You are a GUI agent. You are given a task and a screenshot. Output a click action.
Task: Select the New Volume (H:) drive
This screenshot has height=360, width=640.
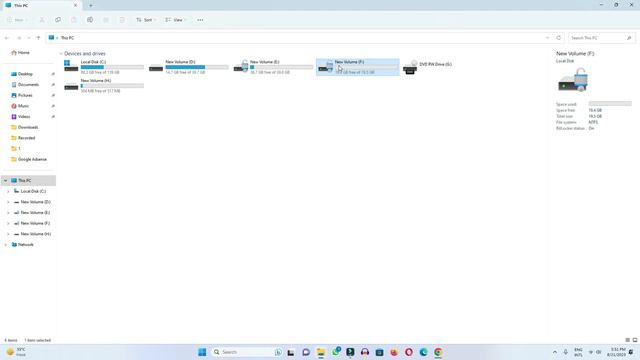104,86
